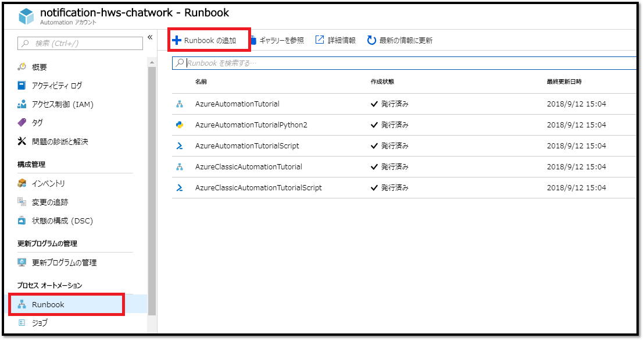
Task: Collapse the sidebar with the double-chevron
Action: [150, 37]
